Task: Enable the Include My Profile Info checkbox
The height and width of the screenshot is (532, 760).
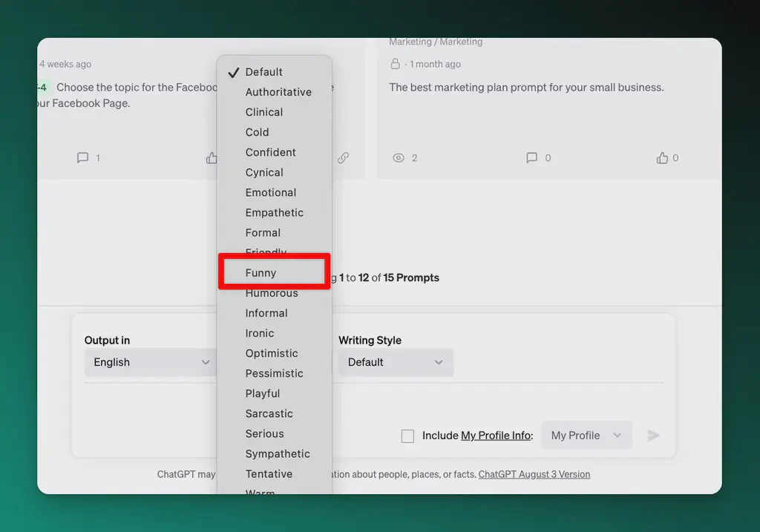Action: [x=407, y=436]
